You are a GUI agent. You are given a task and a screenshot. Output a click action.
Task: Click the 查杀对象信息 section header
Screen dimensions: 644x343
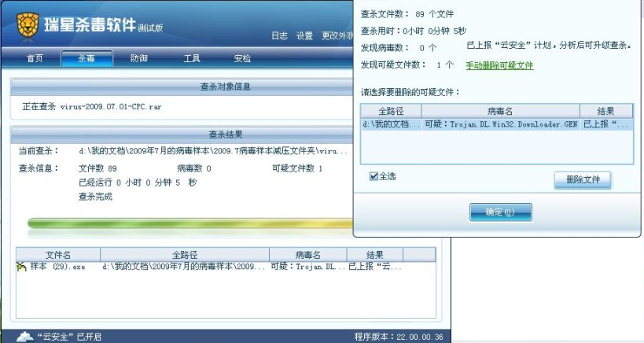point(225,87)
